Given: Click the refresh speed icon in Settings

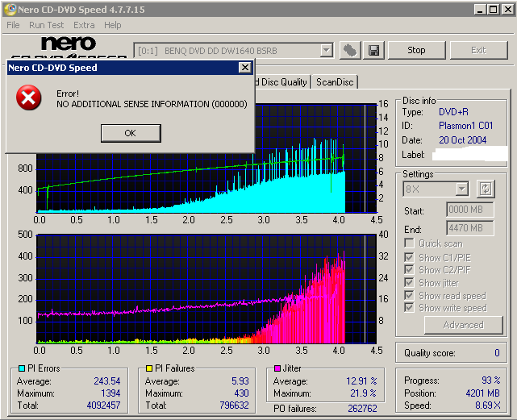Looking at the screenshot, I should coord(486,189).
